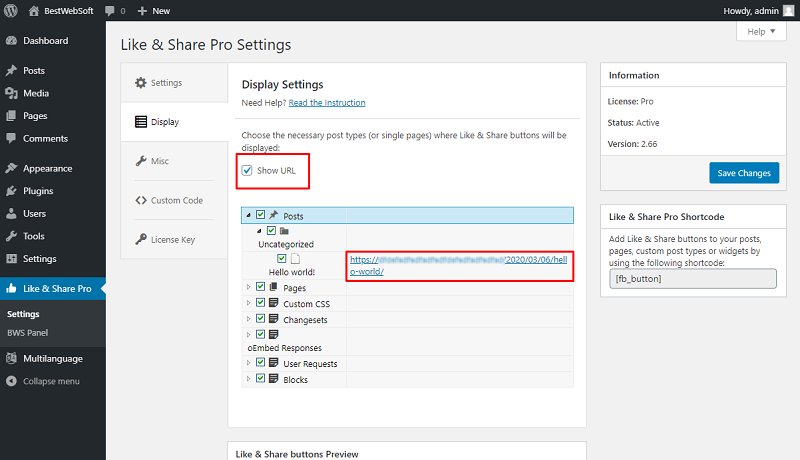The height and width of the screenshot is (460, 800).
Task: Click the Collapse menu arrow icon
Action: (x=11, y=381)
